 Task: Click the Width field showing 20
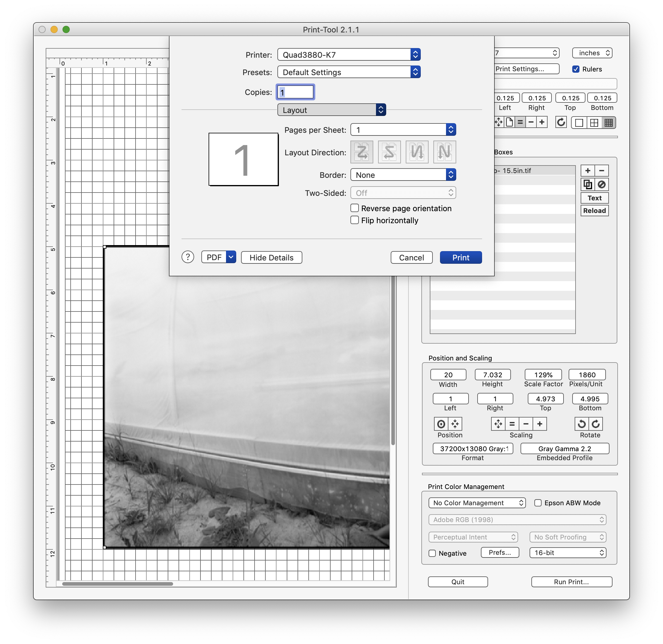tap(448, 375)
